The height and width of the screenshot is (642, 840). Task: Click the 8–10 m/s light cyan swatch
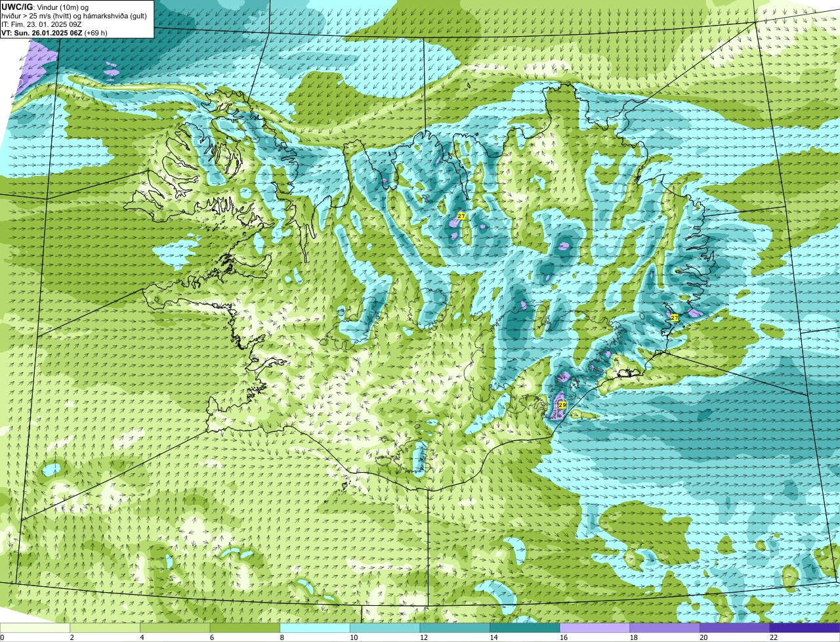tap(315, 628)
